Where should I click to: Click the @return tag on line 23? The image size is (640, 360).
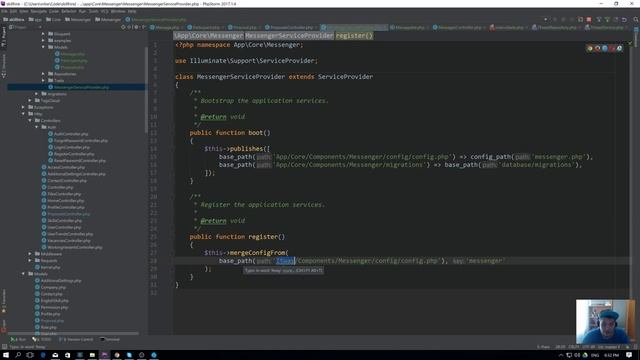pyautogui.click(x=213, y=221)
